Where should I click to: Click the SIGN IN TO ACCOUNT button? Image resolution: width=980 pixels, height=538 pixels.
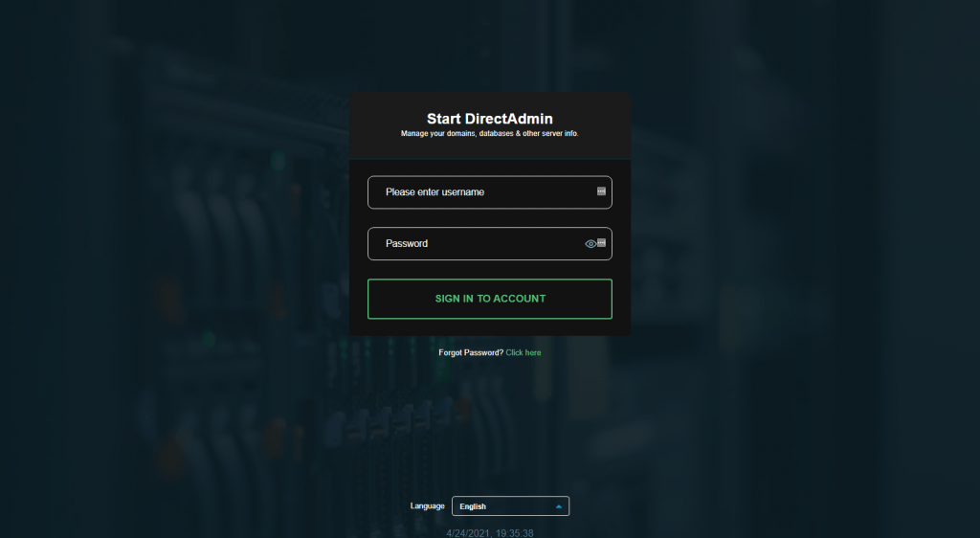489,299
